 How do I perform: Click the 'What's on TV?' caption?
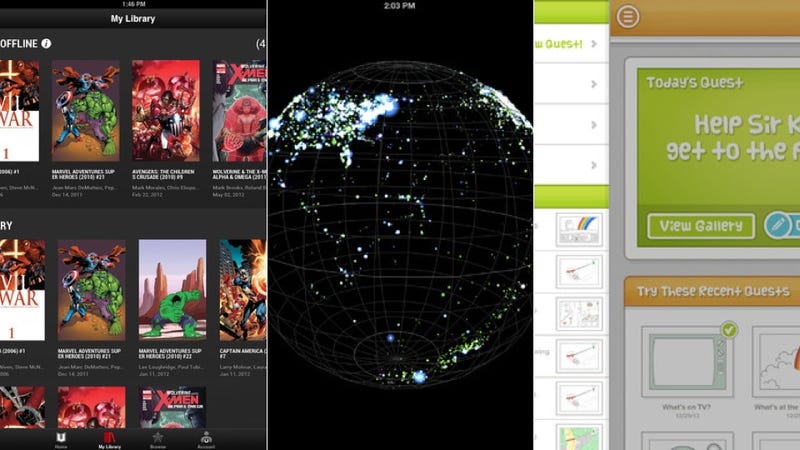pyautogui.click(x=686, y=407)
